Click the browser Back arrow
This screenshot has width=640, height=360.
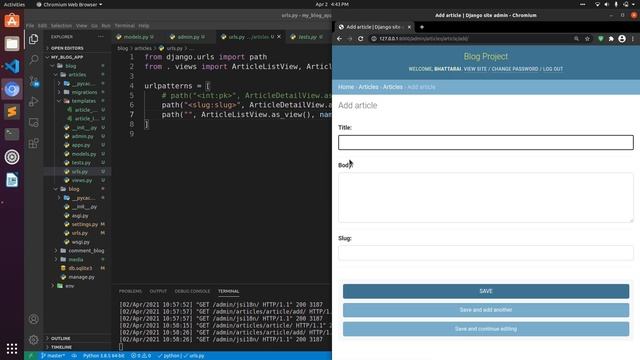pyautogui.click(x=340, y=39)
